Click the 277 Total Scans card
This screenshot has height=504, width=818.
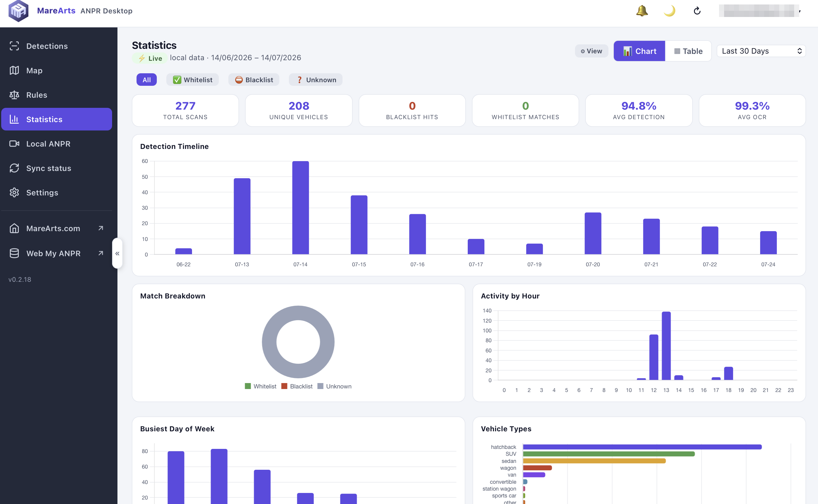185,110
